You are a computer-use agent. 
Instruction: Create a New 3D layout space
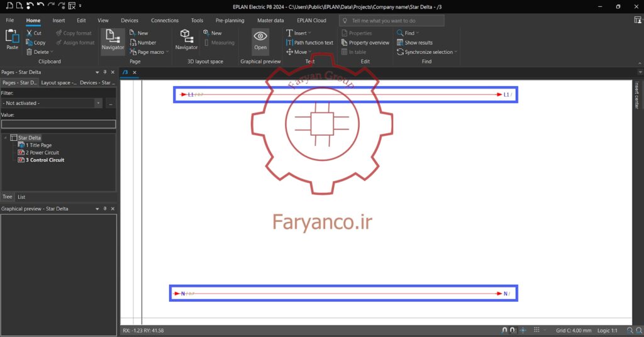coord(213,33)
